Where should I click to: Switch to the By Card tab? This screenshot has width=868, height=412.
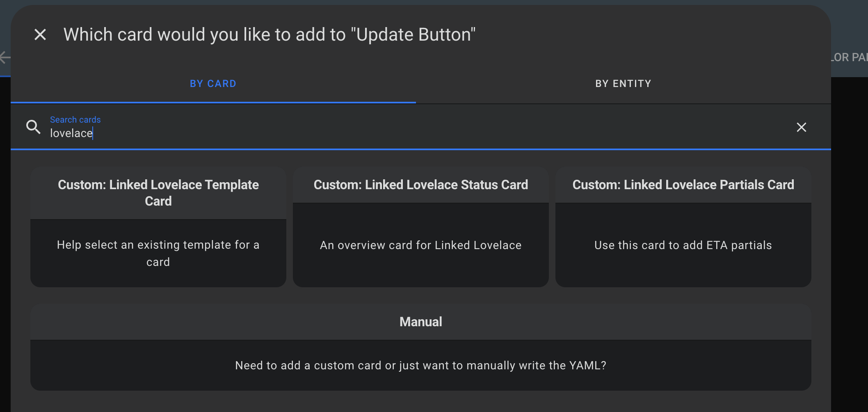(213, 83)
